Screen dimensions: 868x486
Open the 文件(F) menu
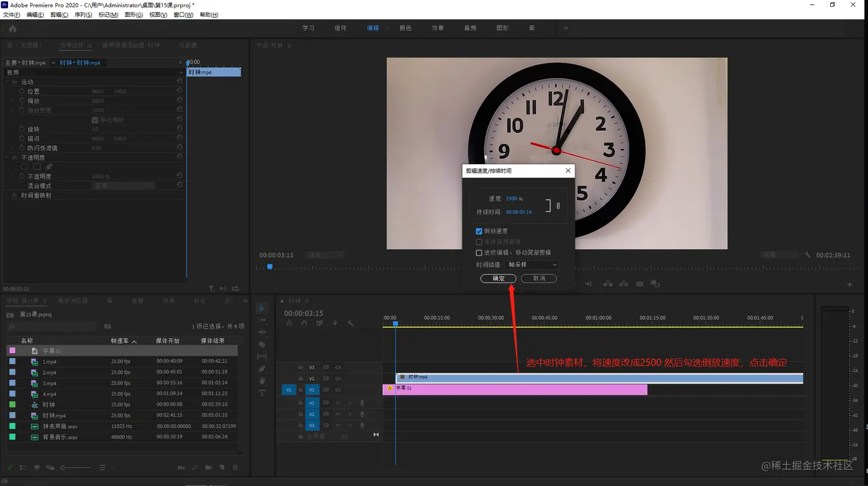pos(11,15)
